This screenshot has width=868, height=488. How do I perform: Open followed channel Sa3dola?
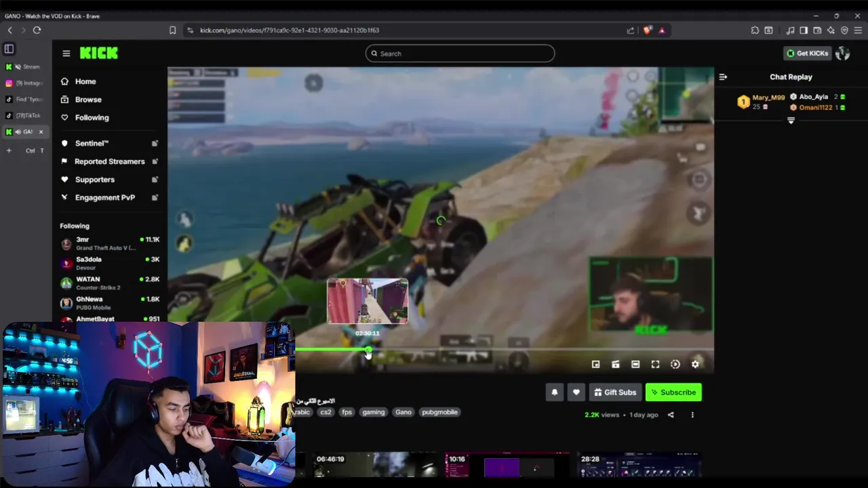(110, 263)
